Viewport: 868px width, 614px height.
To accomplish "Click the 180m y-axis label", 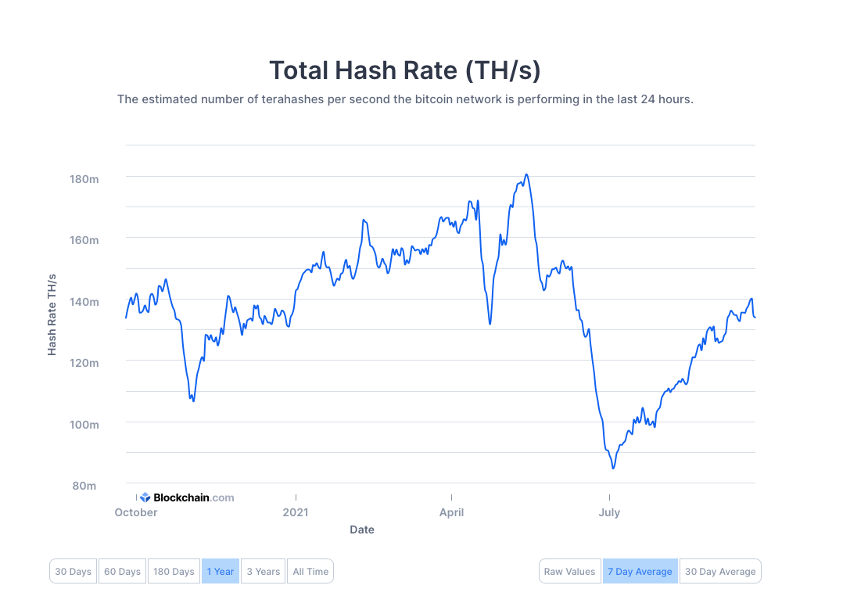I will coord(84,179).
